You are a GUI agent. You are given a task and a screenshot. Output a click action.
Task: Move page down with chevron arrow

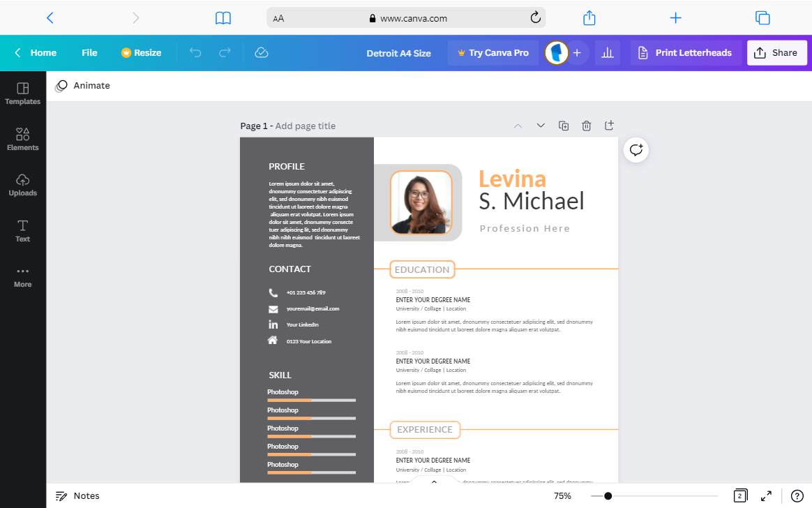pyautogui.click(x=541, y=126)
